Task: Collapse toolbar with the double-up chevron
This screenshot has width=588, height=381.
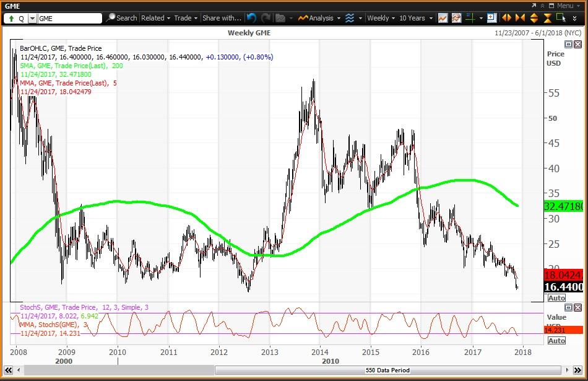Action: pos(542,6)
